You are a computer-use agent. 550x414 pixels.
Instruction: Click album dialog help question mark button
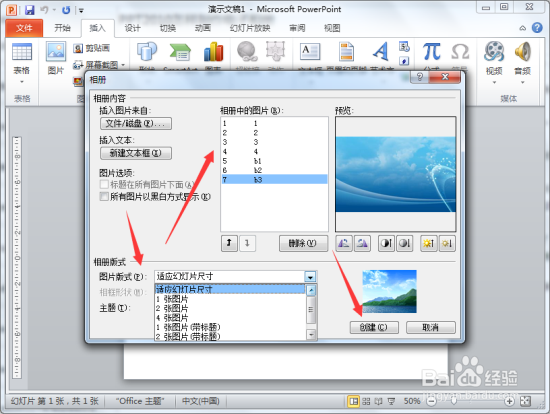click(x=420, y=77)
